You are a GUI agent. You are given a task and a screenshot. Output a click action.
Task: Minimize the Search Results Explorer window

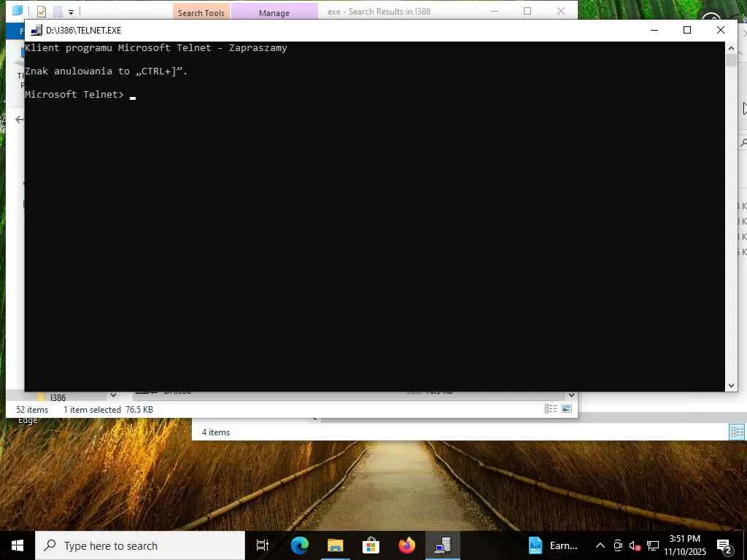click(495, 11)
